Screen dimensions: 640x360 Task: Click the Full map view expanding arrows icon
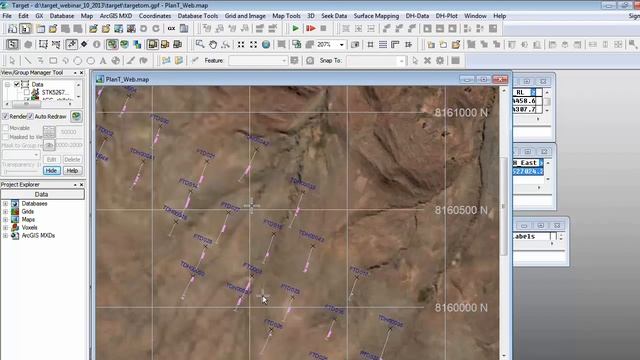click(x=253, y=44)
